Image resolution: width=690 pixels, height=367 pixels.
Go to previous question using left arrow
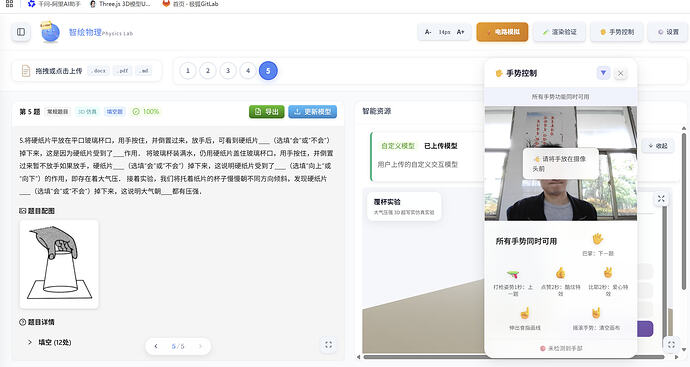click(x=156, y=346)
